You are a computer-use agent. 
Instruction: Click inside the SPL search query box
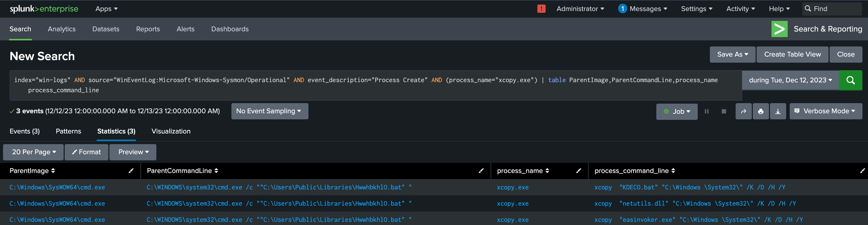click(x=376, y=85)
